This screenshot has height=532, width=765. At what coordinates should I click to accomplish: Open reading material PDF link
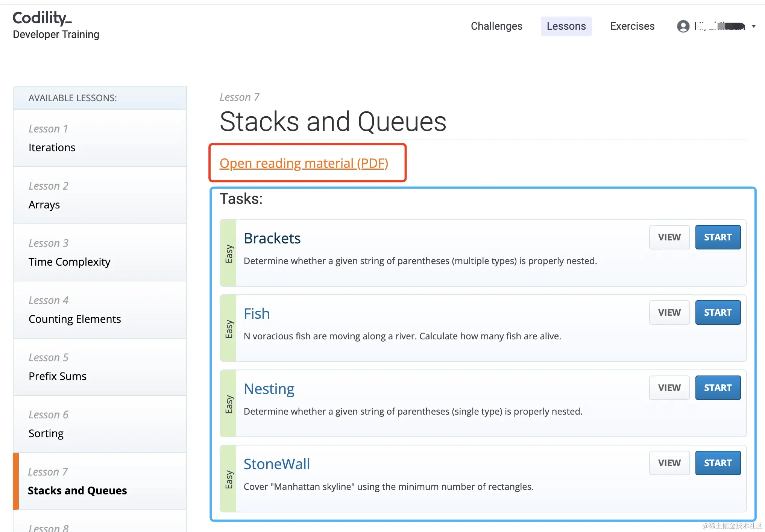304,163
